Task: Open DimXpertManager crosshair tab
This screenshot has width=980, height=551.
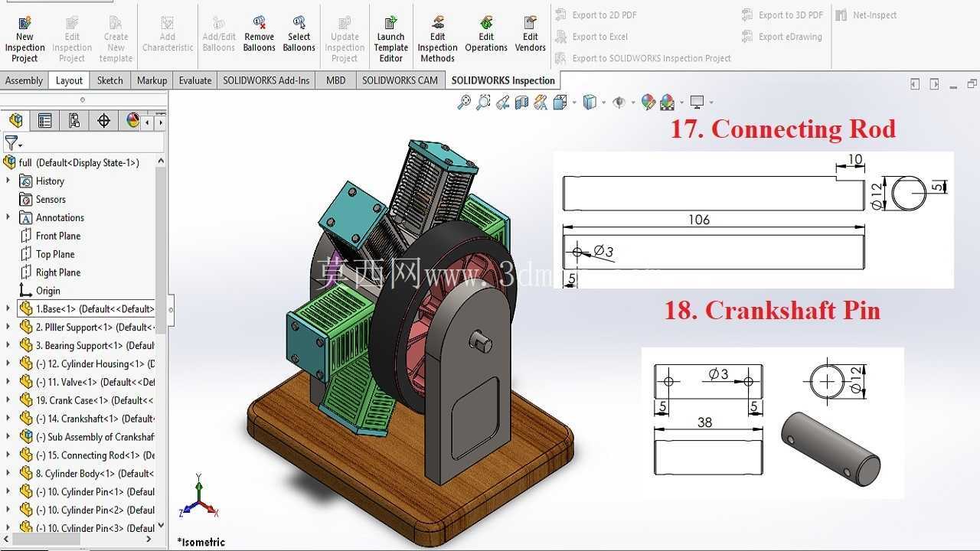Action: click(x=103, y=120)
